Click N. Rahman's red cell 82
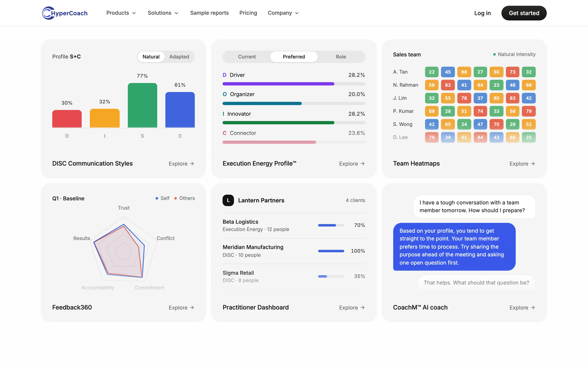This screenshot has height=368, width=588. 448,85
